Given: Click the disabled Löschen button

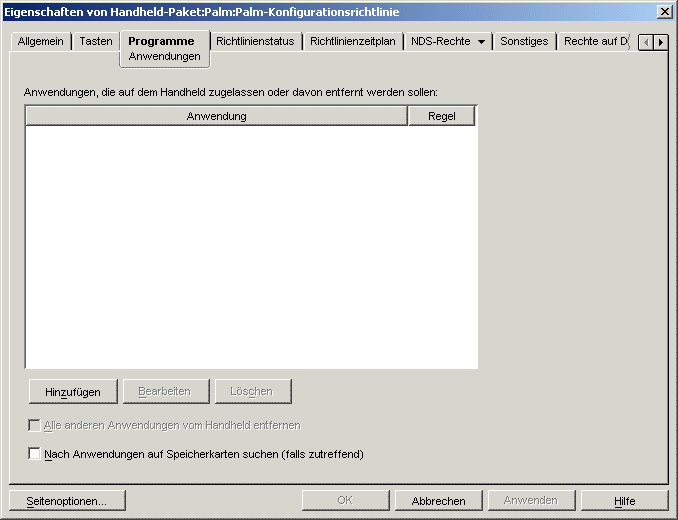Looking at the screenshot, I should pos(253,392).
